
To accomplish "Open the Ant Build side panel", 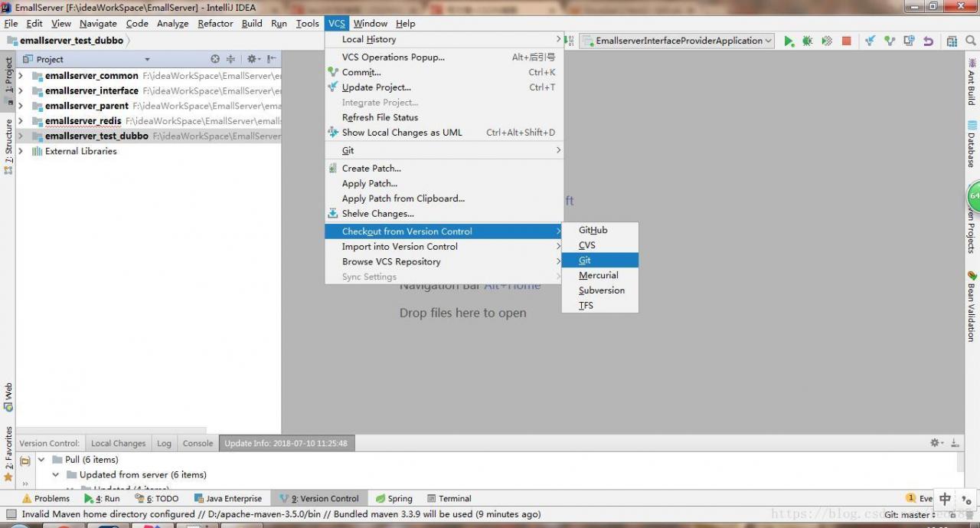I will 972,82.
